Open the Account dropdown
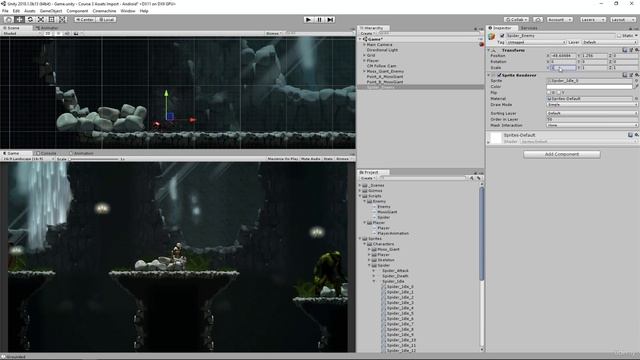The height and width of the screenshot is (360, 640). coord(560,20)
